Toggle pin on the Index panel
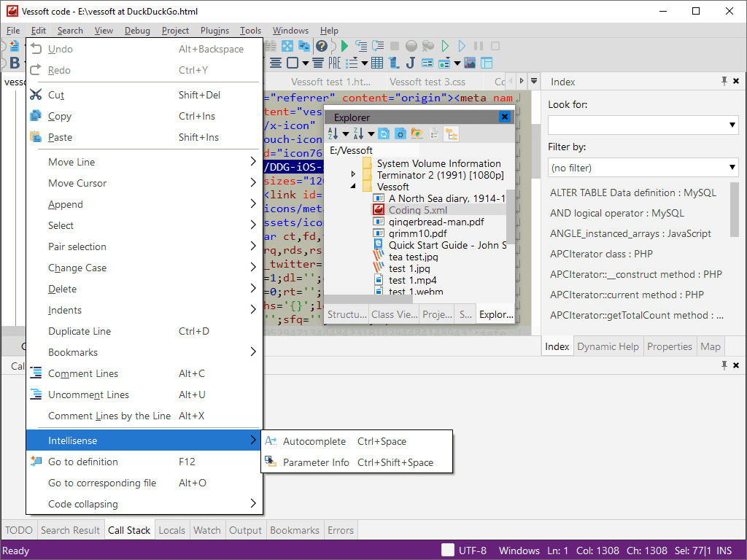Viewport: 747px width, 560px height. coord(724,82)
